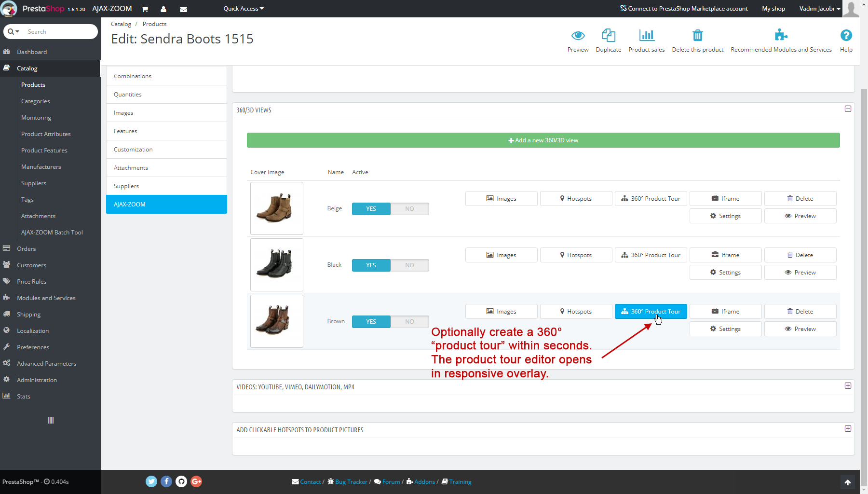The width and height of the screenshot is (868, 494).
Task: Preview the Black 360 view
Action: point(800,273)
